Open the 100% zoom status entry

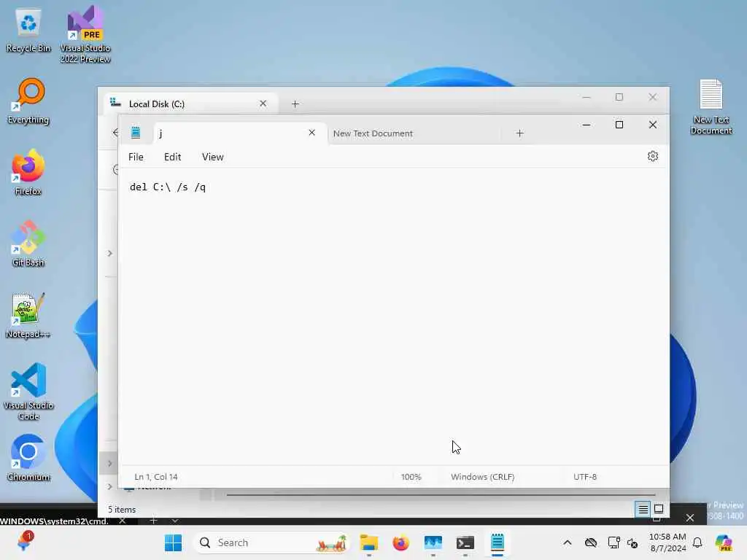pyautogui.click(x=411, y=477)
